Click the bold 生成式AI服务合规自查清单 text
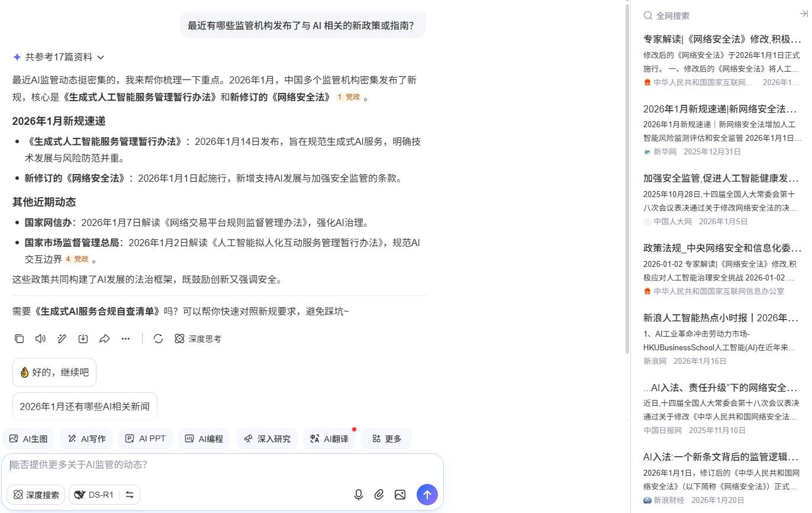Viewport: 812px width, 513px height. [97, 311]
